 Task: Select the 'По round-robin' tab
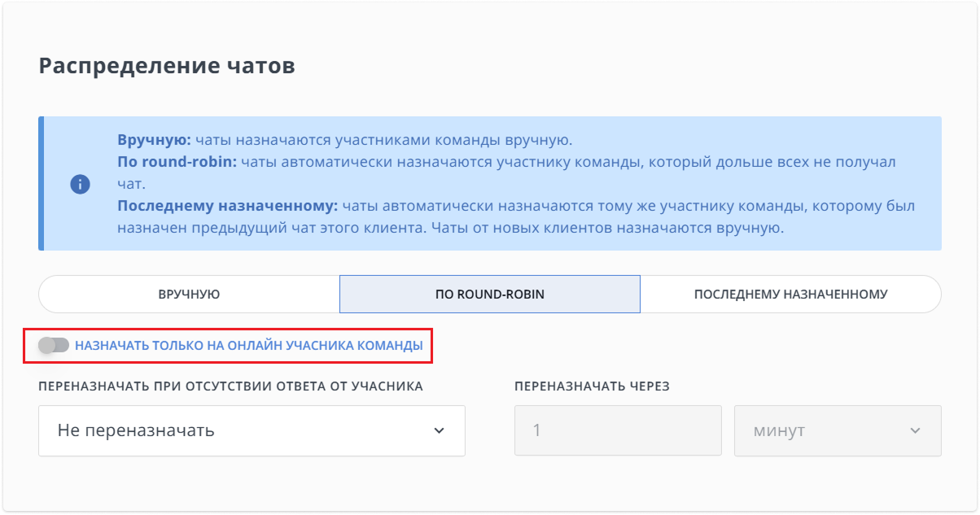pos(489,295)
